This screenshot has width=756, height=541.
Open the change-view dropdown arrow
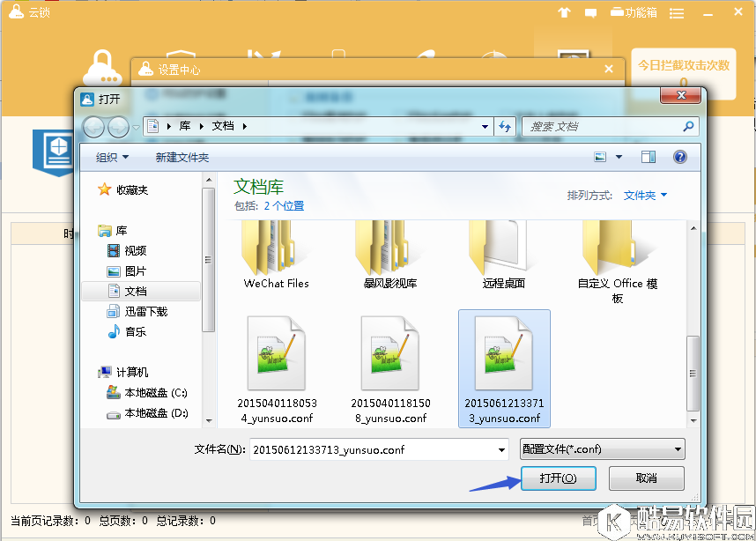click(x=619, y=156)
